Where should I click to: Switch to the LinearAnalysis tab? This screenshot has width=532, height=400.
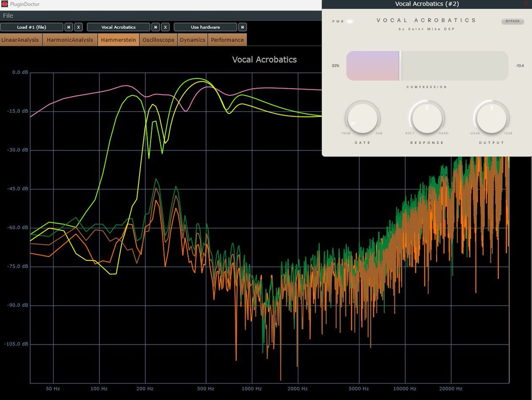tap(21, 40)
